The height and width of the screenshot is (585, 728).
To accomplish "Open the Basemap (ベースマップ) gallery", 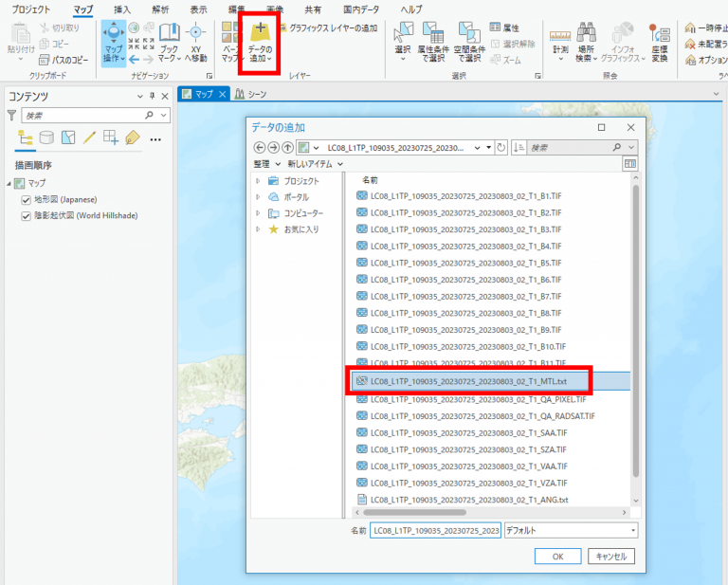I will [230, 43].
